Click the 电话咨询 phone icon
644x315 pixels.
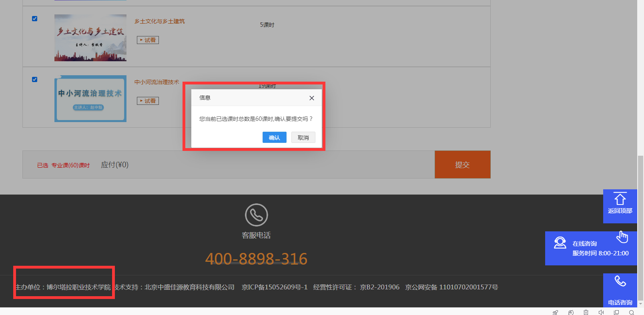(620, 282)
